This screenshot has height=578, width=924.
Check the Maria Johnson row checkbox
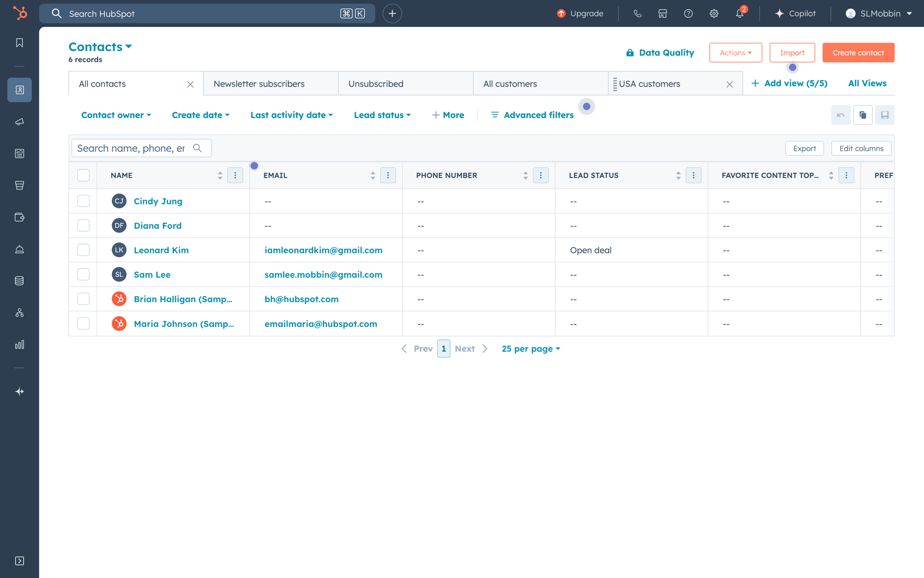click(x=83, y=323)
